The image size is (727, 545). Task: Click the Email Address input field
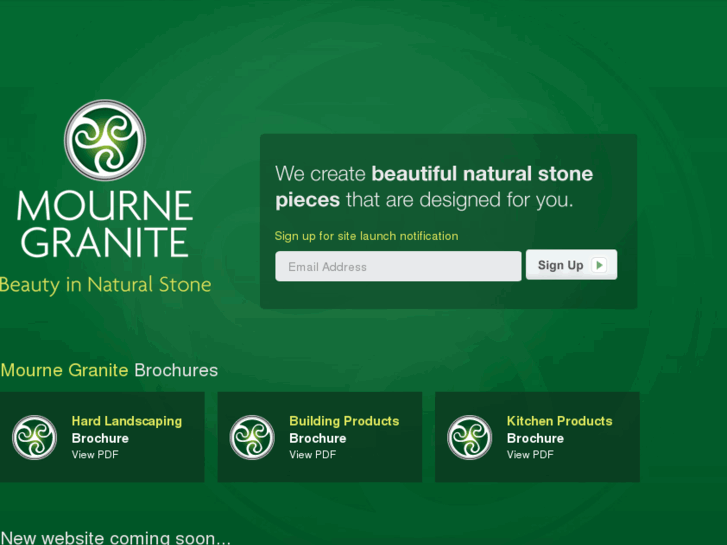398,266
